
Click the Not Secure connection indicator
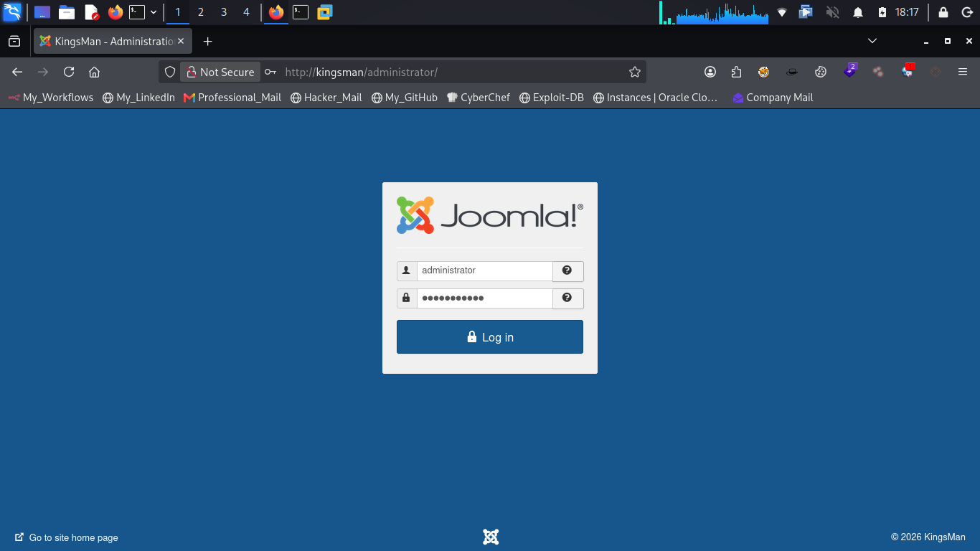coord(220,72)
